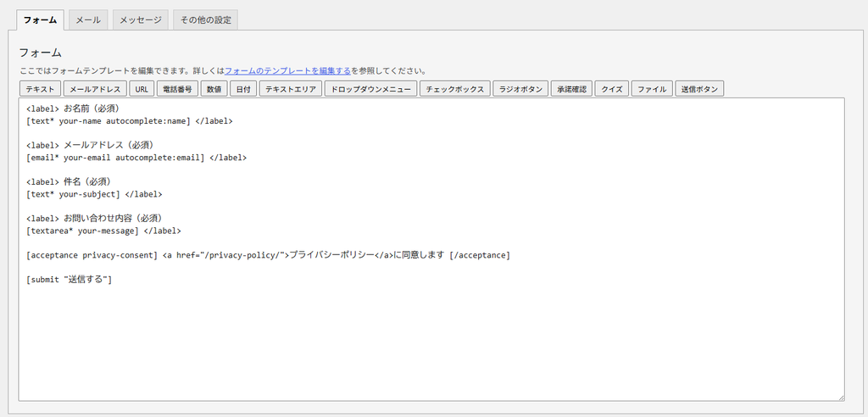Insert a ラジオボタン tag
Image resolution: width=868 pixels, height=417 pixels.
(x=520, y=89)
